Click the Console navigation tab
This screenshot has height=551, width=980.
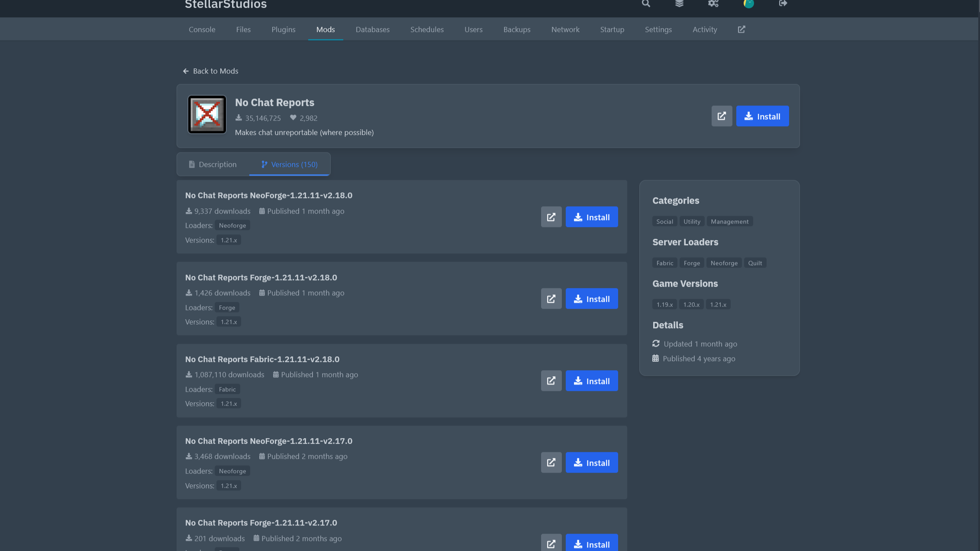(202, 29)
